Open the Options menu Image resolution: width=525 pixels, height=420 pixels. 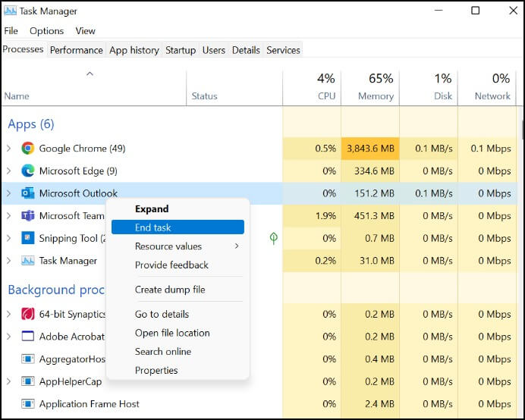tap(46, 31)
